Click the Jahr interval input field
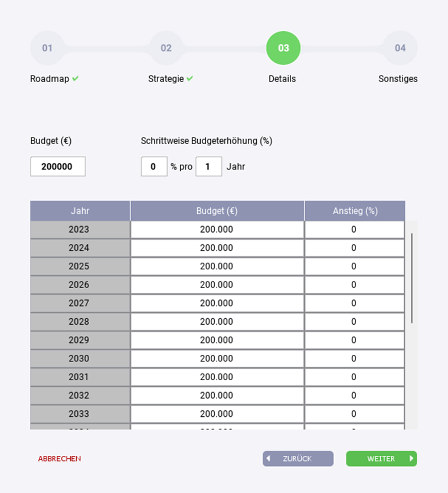 tap(208, 166)
